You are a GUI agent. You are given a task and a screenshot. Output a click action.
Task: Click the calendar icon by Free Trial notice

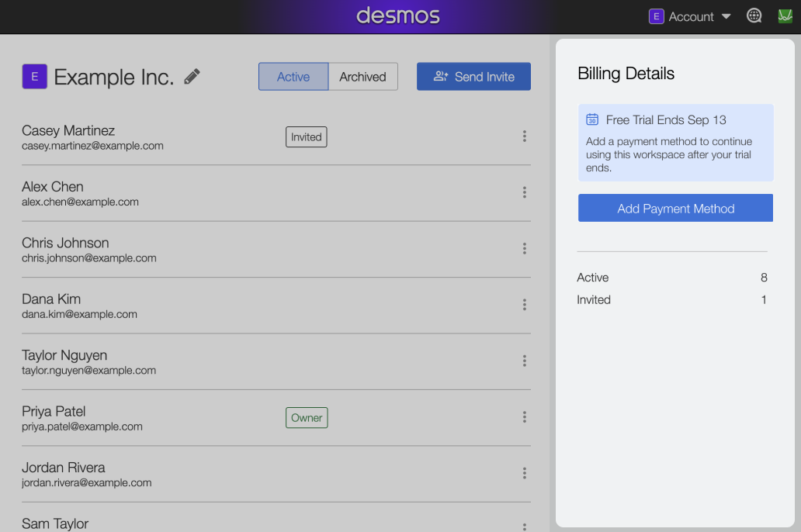point(592,119)
